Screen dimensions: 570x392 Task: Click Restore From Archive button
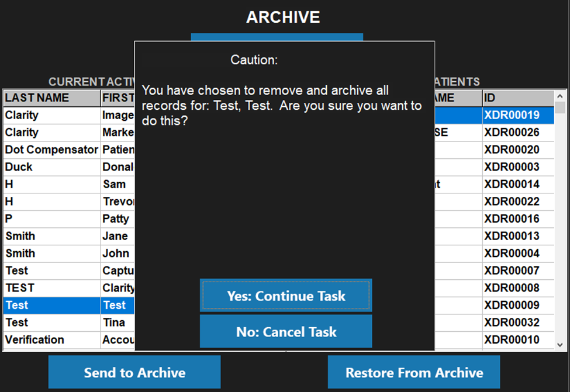(414, 372)
